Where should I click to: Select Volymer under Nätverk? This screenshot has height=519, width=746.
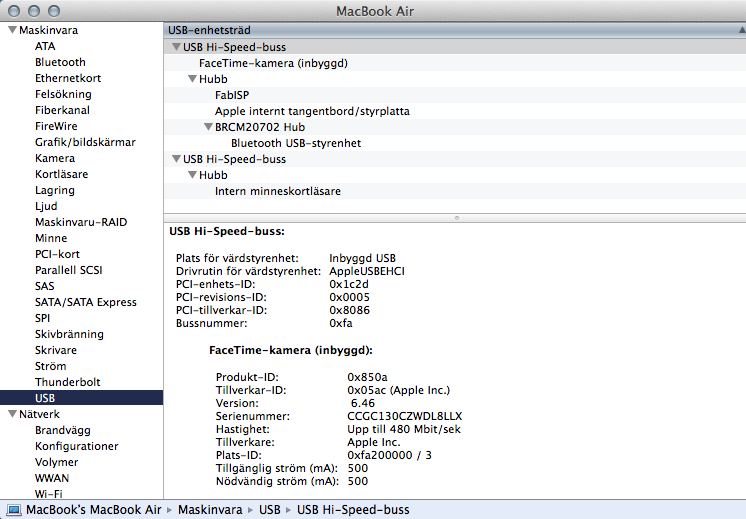57,462
